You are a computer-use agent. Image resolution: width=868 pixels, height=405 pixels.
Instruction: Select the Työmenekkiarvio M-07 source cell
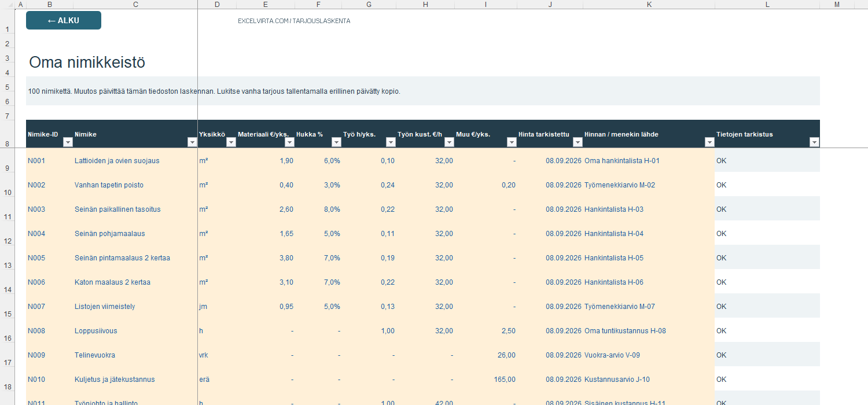649,307
